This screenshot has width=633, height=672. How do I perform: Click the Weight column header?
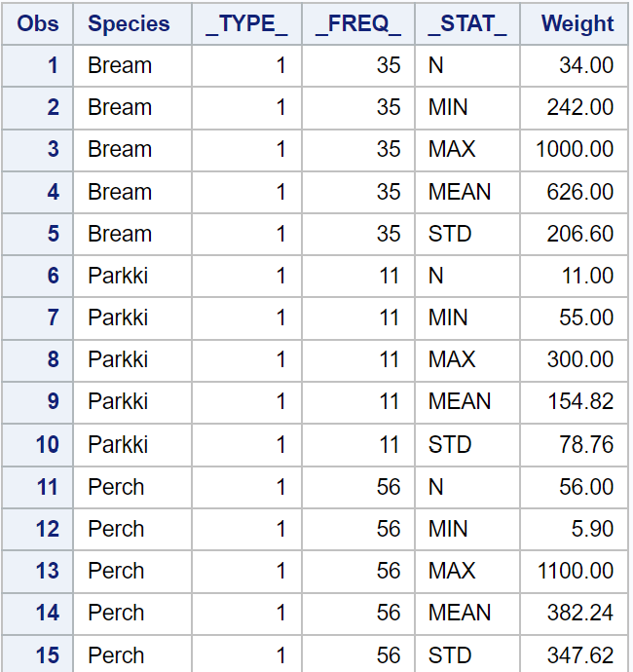(x=574, y=23)
